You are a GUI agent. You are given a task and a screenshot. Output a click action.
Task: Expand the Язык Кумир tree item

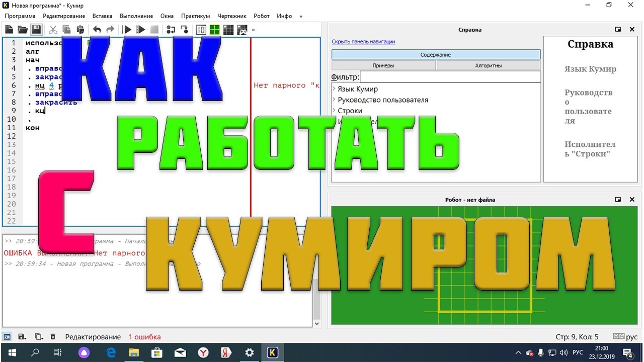click(x=334, y=89)
